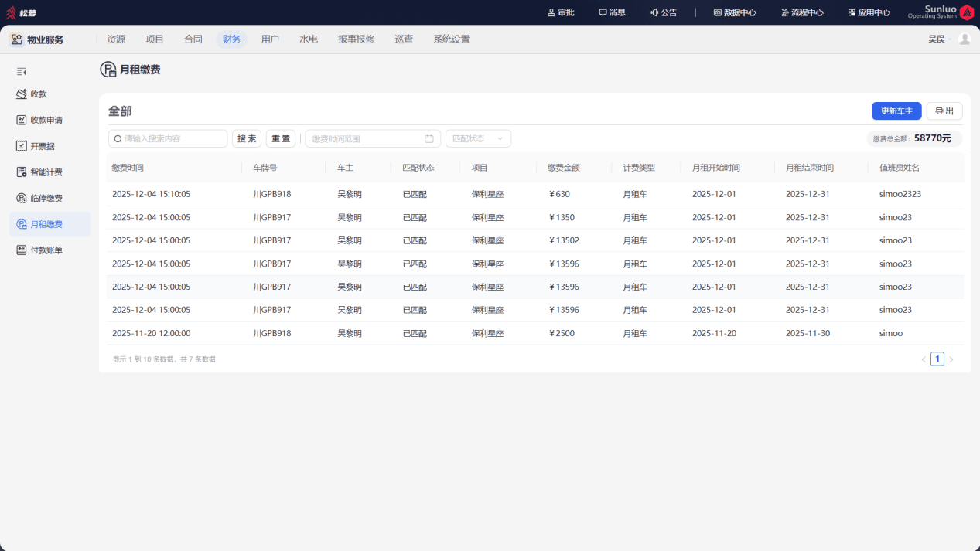The image size is (980, 551).
Task: Select 月租缴费 in the sidebar
Action: tap(50, 224)
